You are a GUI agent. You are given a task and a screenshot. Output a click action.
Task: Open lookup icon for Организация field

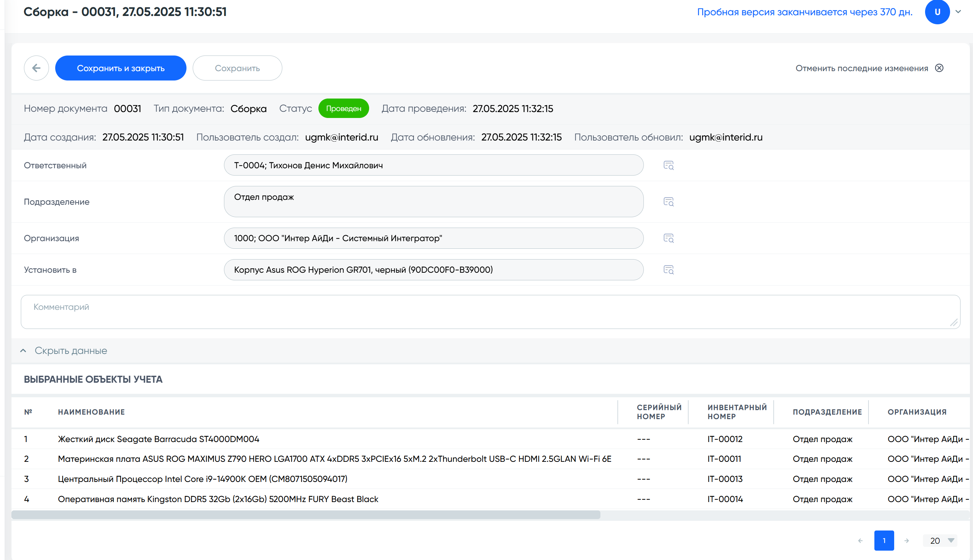click(x=668, y=238)
